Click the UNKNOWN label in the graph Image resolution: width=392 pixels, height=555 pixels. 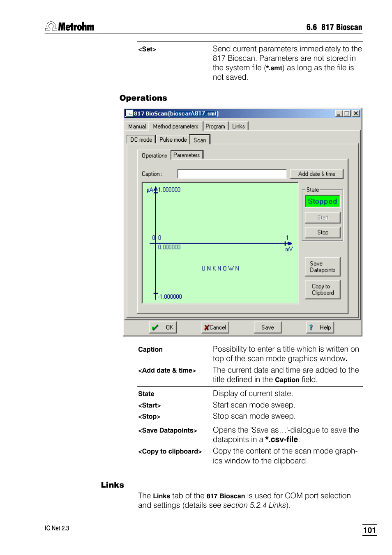[220, 268]
